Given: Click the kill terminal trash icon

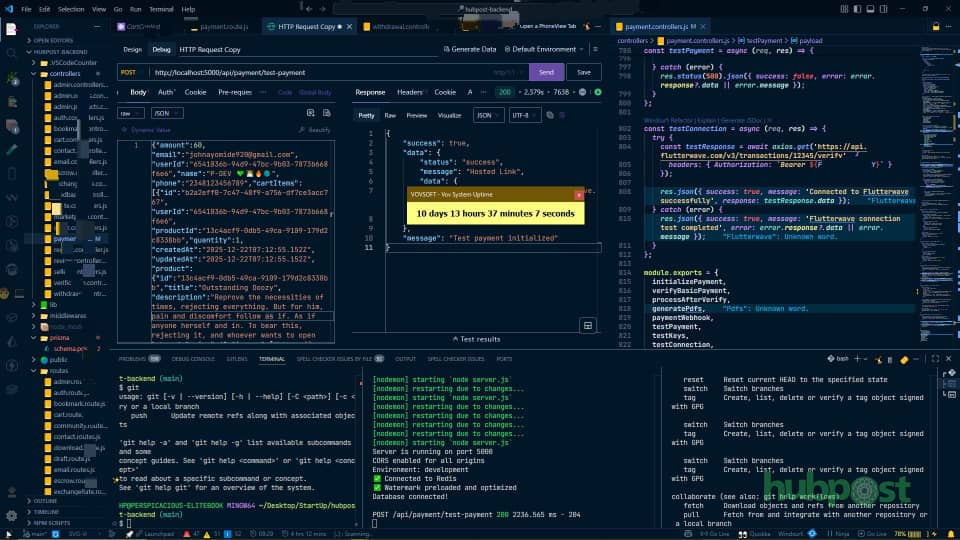Looking at the screenshot, I should [x=890, y=359].
